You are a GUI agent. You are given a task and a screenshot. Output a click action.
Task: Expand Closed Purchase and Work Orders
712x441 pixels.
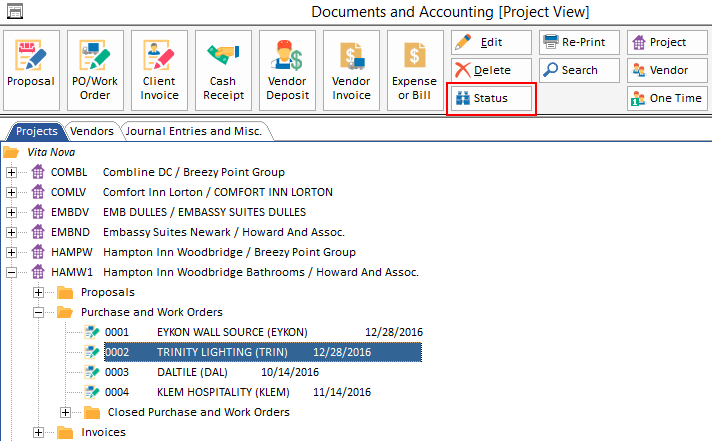(66, 412)
